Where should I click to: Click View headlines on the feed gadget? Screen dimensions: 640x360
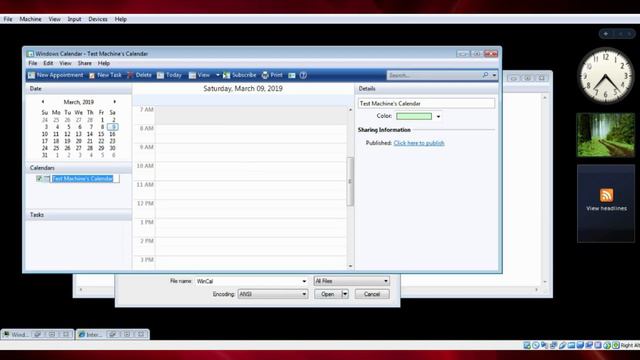(x=606, y=208)
